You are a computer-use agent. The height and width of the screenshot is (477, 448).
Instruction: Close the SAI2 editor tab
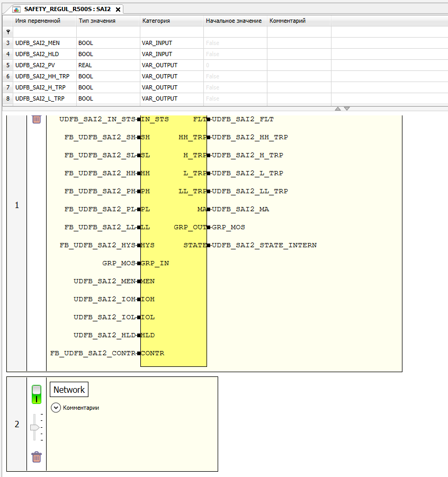pyautogui.click(x=118, y=10)
